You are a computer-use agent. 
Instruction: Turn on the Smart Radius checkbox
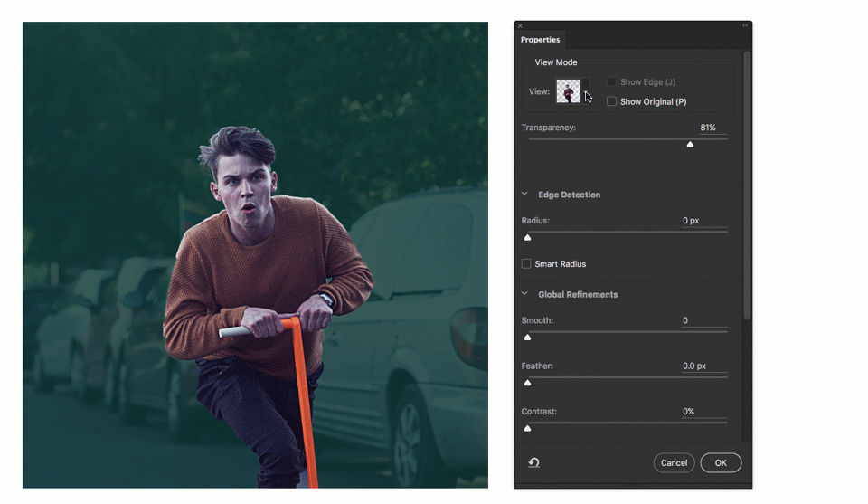click(x=526, y=263)
